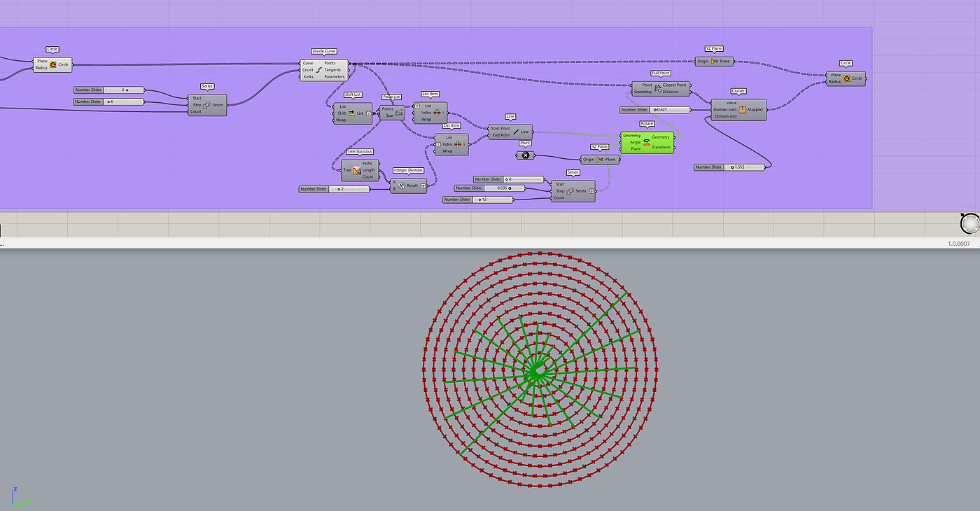Click the Number Slider with value 6.635
Screen dimensions: 980x511
coord(491,188)
